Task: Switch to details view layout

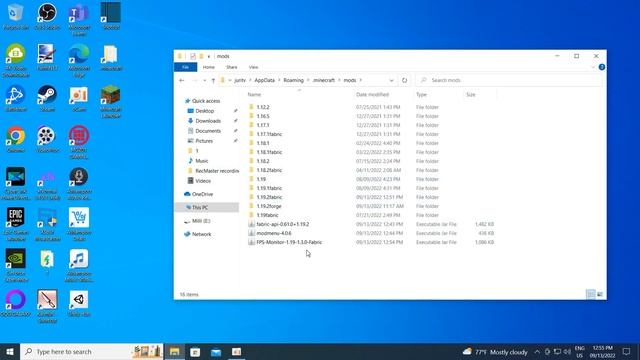Action: pyautogui.click(x=590, y=294)
